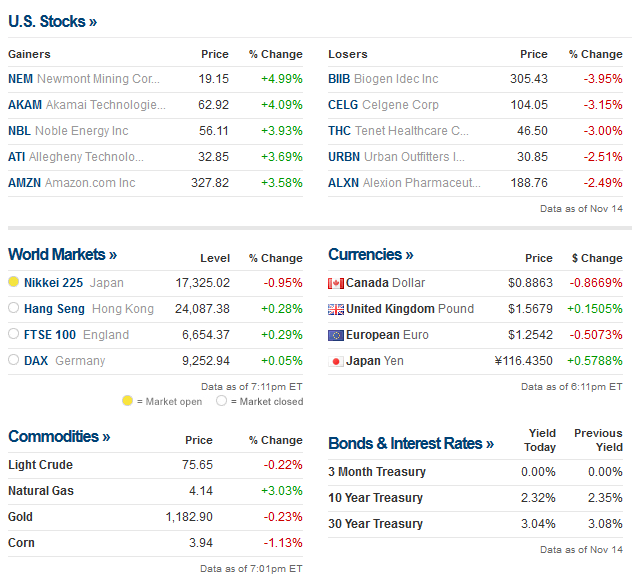Click the yellow Nikkei 225 market-open dot
This screenshot has height=583, width=632.
pos(14,283)
